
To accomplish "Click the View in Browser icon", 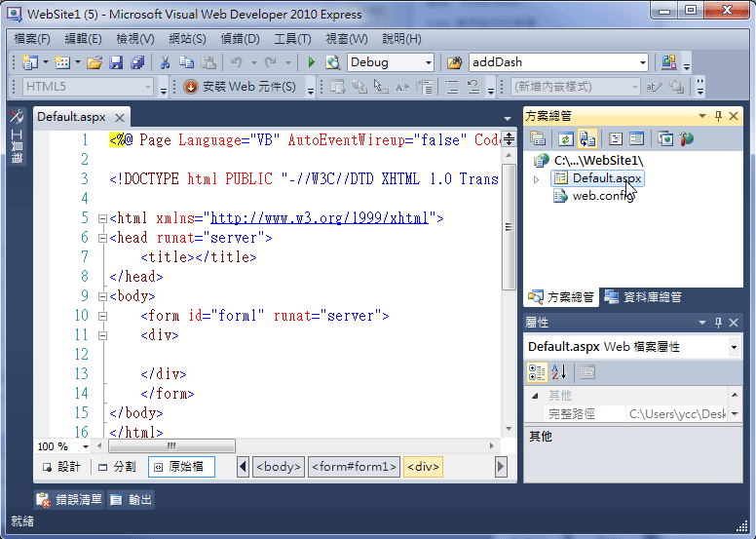I will pyautogui.click(x=332, y=62).
